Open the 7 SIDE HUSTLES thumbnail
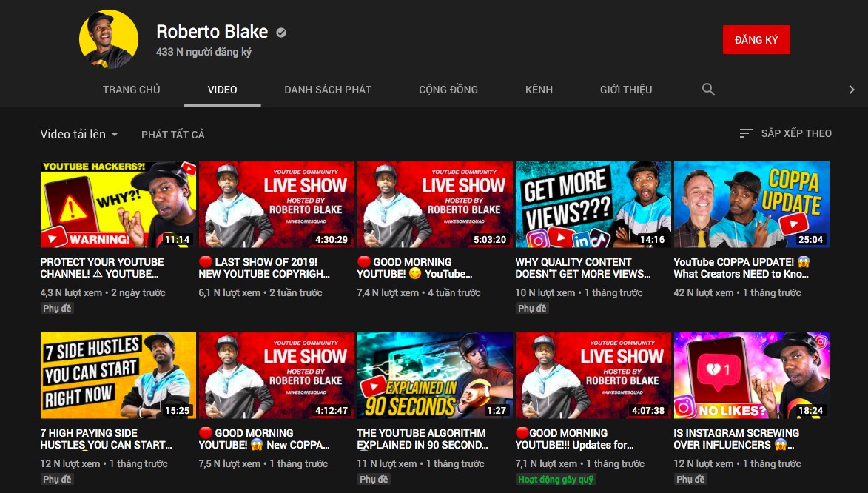This screenshot has height=493, width=868. coord(118,375)
